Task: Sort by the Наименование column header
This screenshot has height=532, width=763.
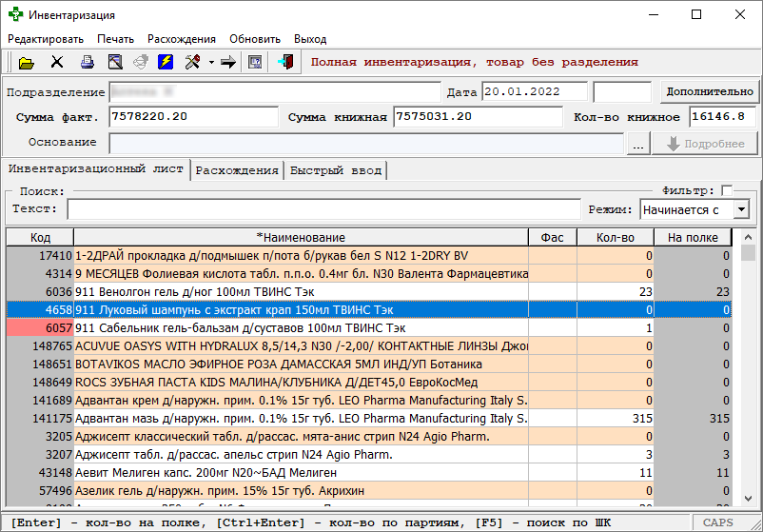Action: (301, 238)
